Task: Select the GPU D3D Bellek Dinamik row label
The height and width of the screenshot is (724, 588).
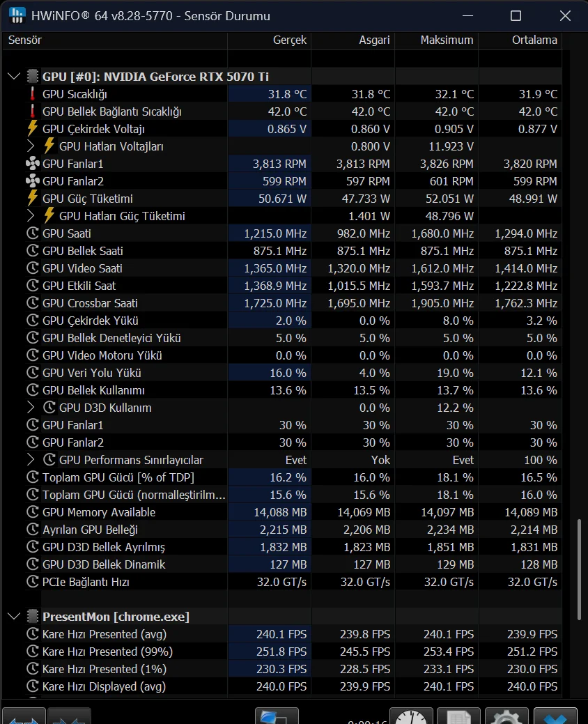Action: point(104,564)
